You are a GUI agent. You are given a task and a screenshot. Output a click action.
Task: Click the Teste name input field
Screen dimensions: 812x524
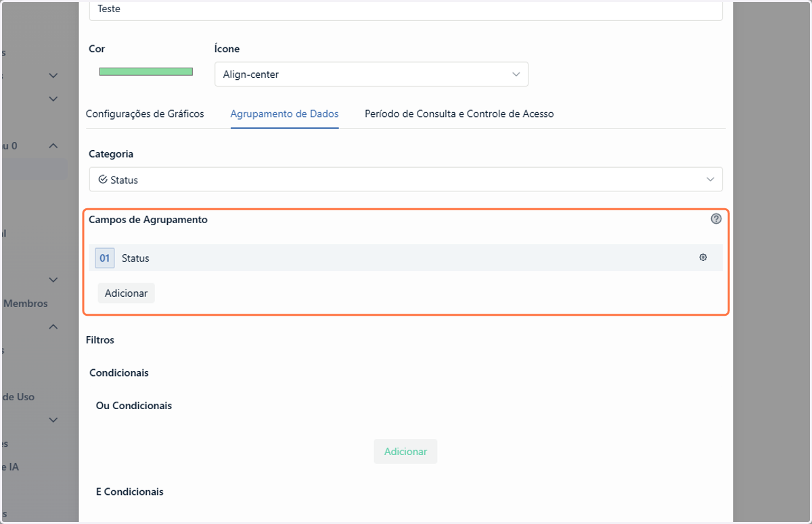tap(406, 10)
